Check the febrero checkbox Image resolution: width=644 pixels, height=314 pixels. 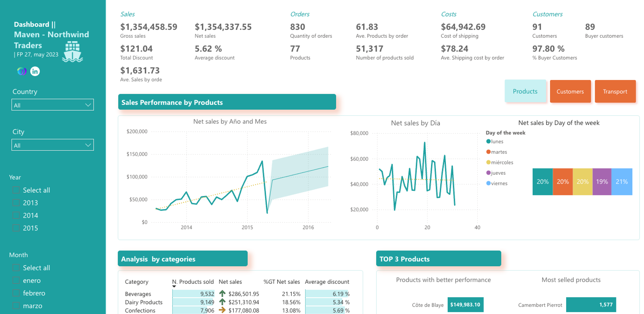pyautogui.click(x=16, y=293)
